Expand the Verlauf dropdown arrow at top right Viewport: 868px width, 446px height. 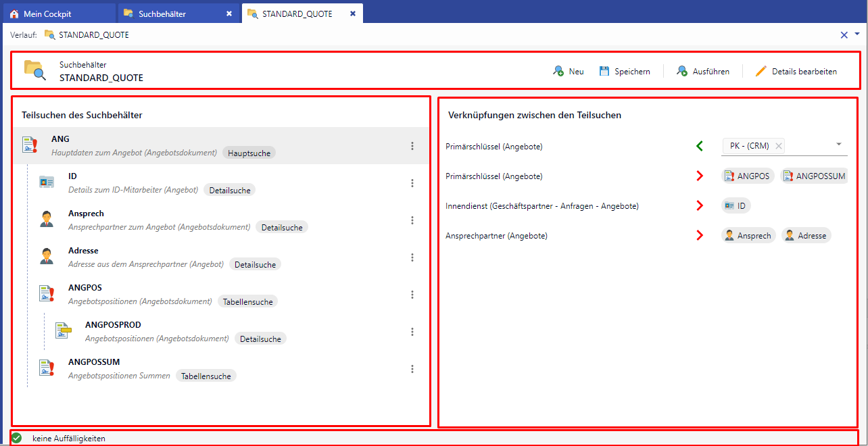click(857, 34)
